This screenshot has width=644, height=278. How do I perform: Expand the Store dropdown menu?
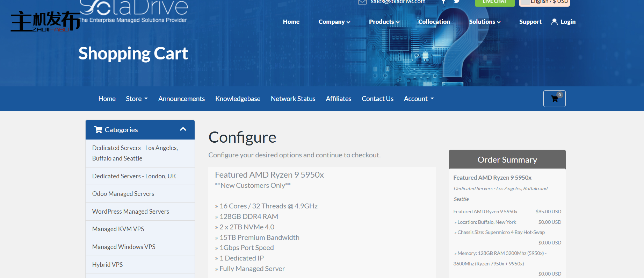pos(137,99)
